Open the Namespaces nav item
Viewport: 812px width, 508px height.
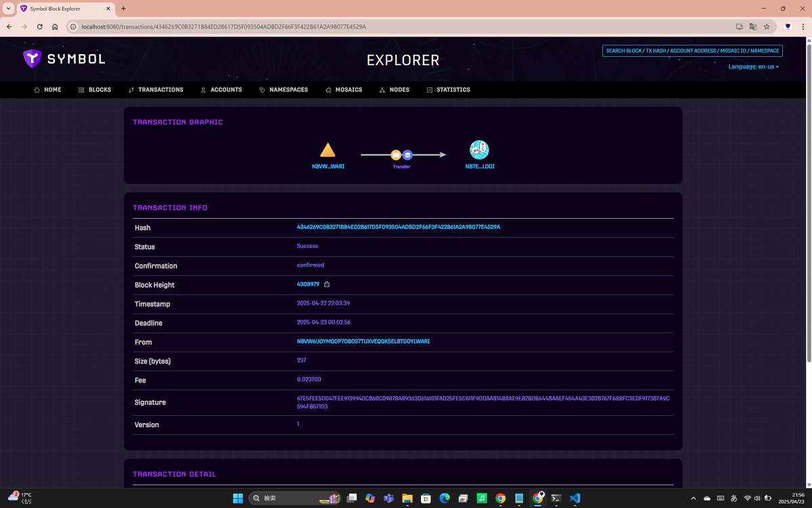[284, 89]
